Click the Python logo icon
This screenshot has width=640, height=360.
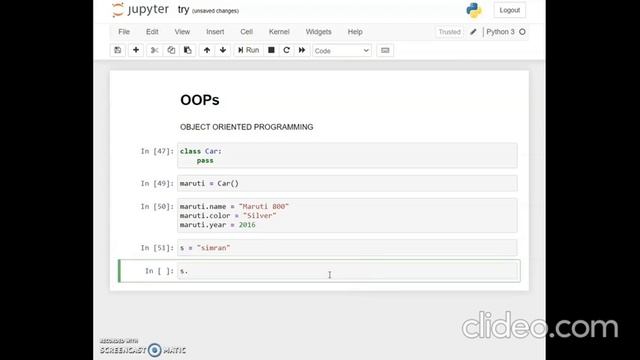474,10
